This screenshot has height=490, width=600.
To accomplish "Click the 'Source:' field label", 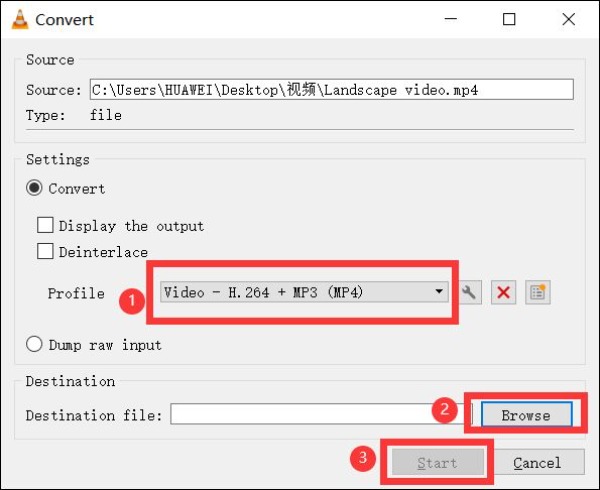I will coord(54,90).
